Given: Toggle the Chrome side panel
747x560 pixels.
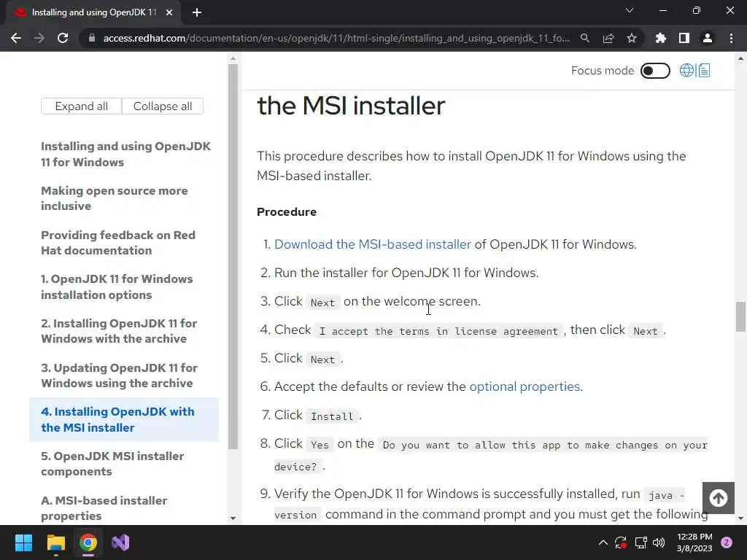Looking at the screenshot, I should [684, 38].
